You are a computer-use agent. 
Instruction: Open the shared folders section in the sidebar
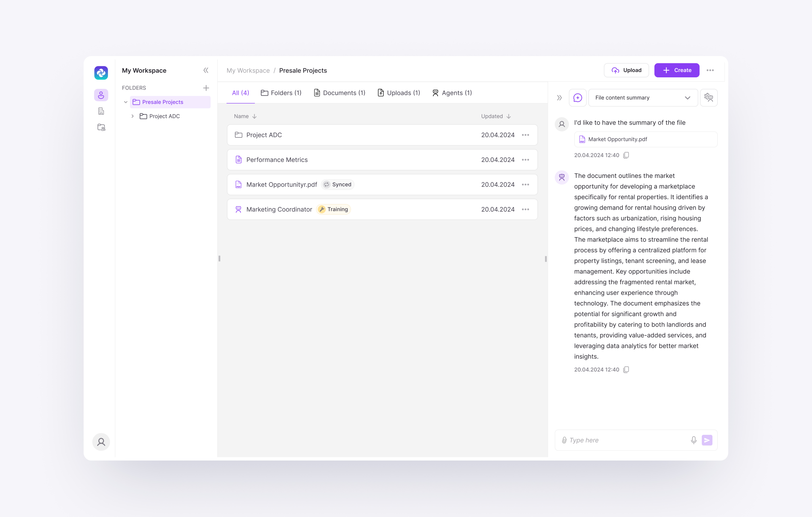(x=101, y=127)
